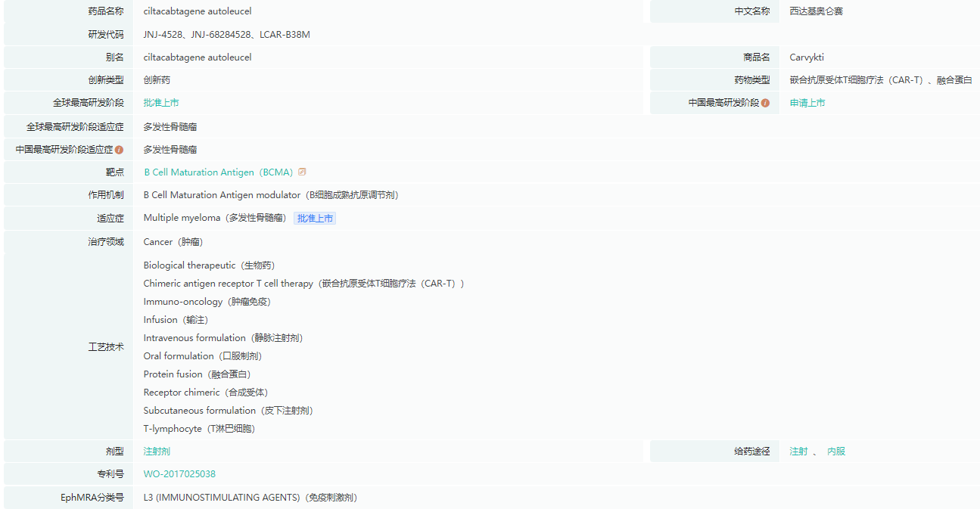980x509 pixels.
Task: Select Chinese name 西达基奥仑赛
Action: 816,11
